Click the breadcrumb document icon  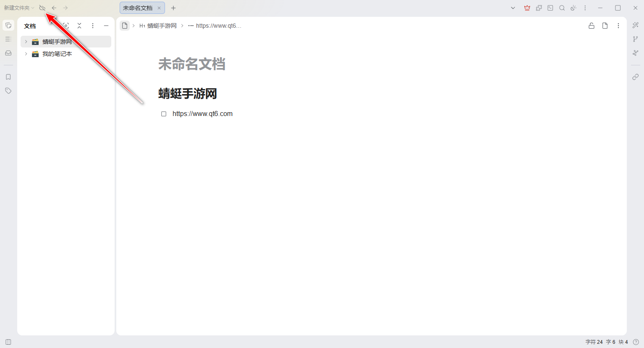pyautogui.click(x=125, y=26)
